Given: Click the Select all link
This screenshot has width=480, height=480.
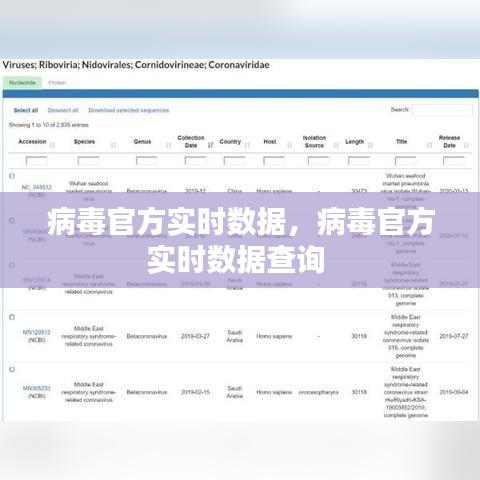Looking at the screenshot, I should pos(26,110).
